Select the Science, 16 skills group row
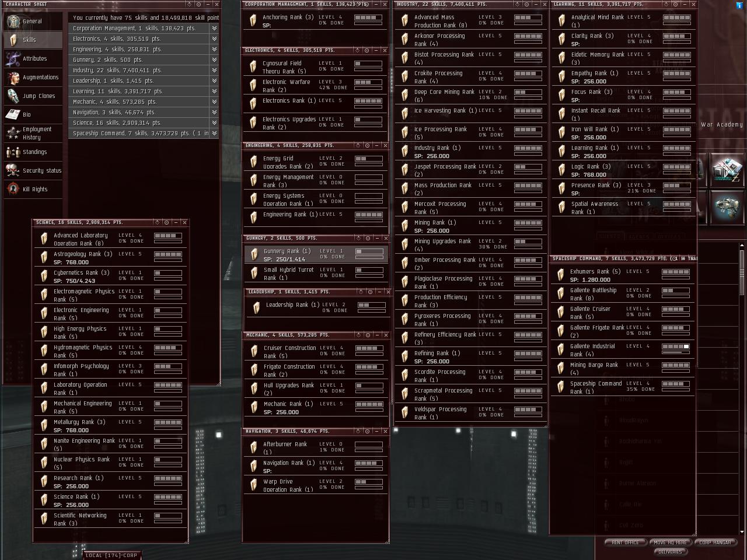This screenshot has height=560, width=747. click(x=144, y=123)
